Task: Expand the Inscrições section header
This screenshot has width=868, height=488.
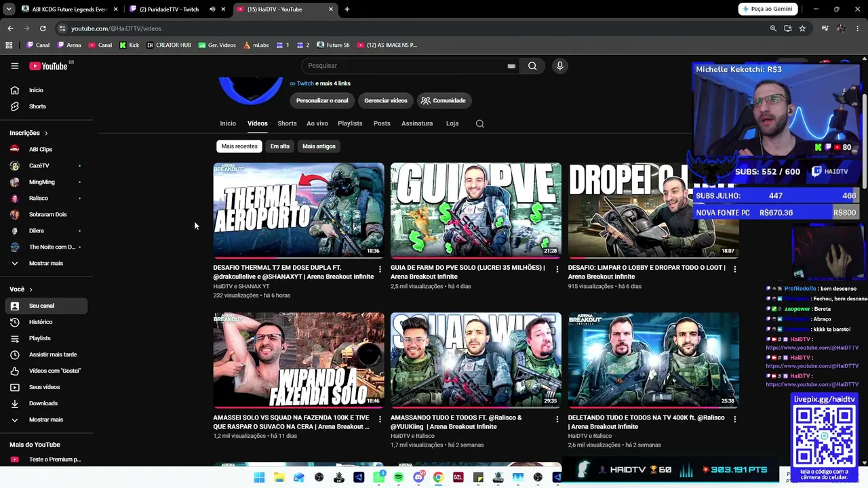Action: [x=28, y=133]
